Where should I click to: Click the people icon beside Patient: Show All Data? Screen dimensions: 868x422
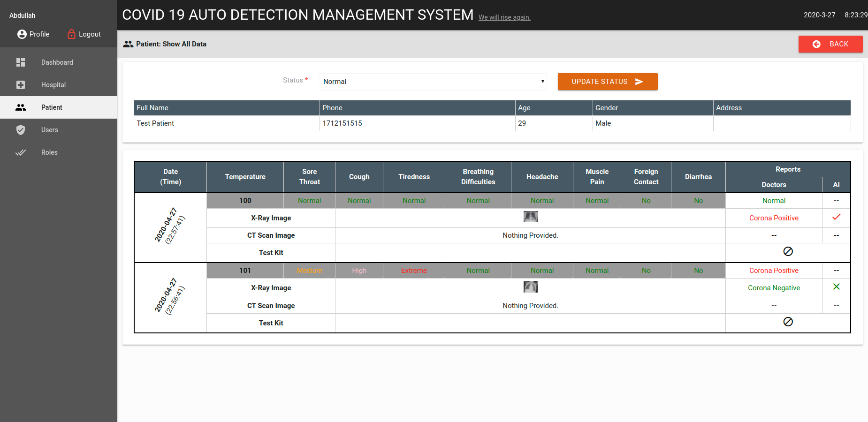[x=128, y=44]
